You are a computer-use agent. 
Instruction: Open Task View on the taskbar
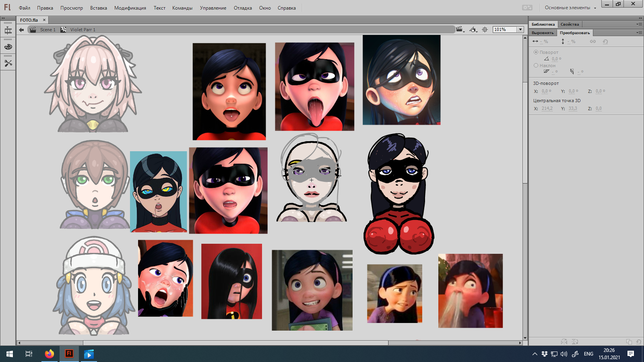click(29, 354)
